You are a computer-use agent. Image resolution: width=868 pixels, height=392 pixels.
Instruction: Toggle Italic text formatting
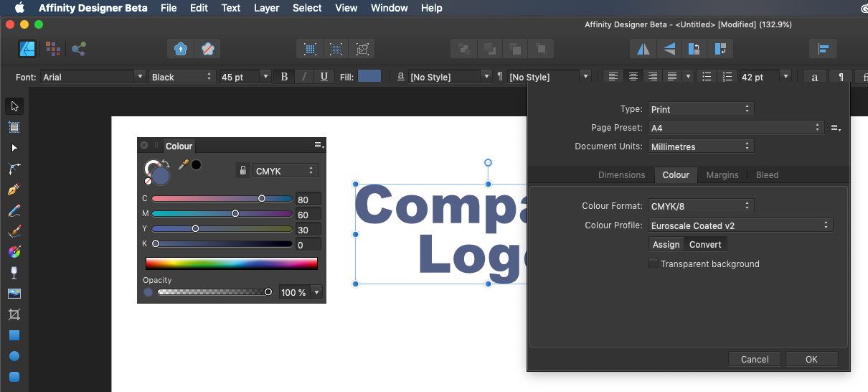coord(304,77)
